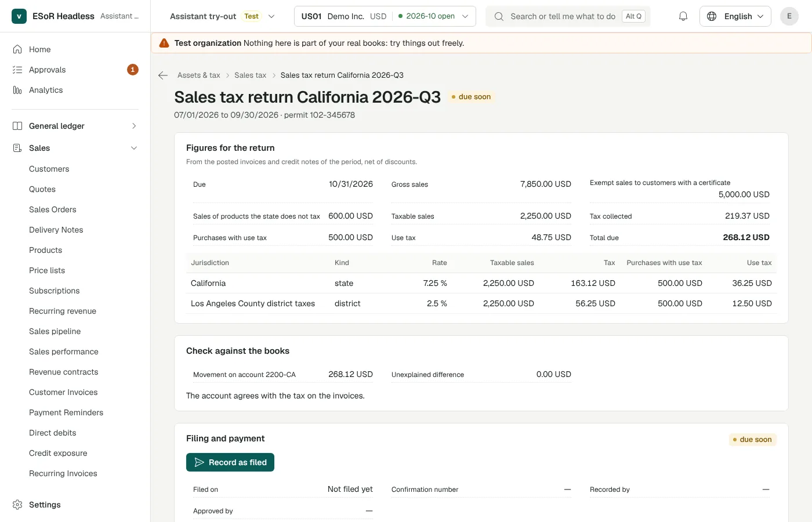Open the notifications bell

point(683,16)
